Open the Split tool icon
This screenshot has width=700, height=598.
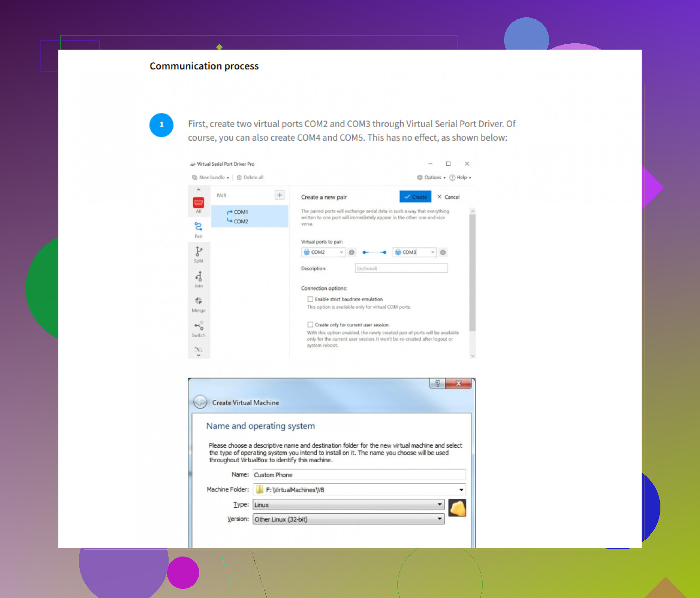point(198,252)
